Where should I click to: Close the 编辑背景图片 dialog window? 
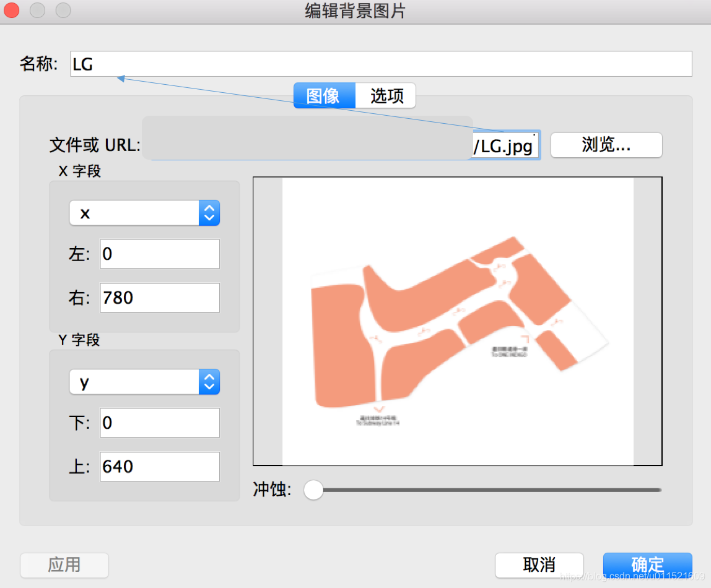11,11
